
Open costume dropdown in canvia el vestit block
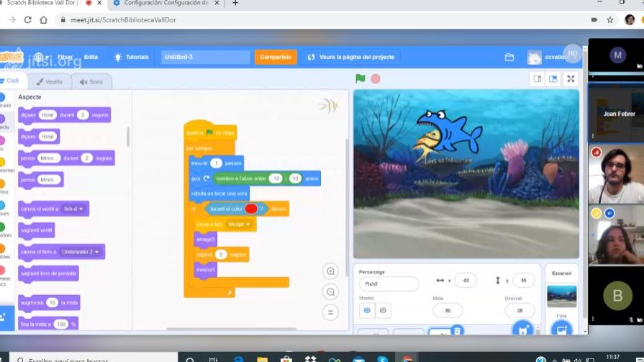tap(73, 209)
